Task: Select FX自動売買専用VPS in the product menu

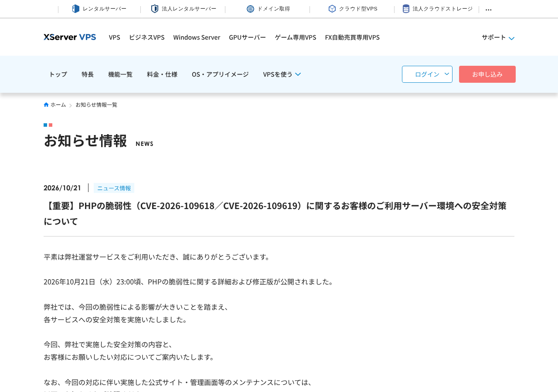Action: 352,37
